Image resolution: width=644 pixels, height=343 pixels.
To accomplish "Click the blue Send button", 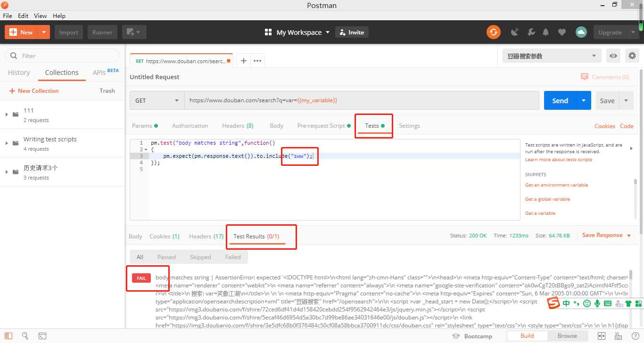I will pyautogui.click(x=560, y=100).
